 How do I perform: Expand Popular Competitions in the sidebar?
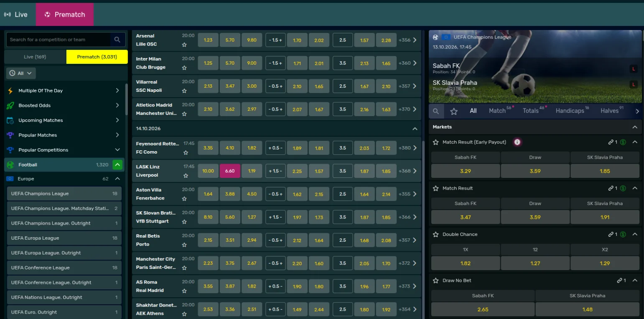click(x=117, y=150)
